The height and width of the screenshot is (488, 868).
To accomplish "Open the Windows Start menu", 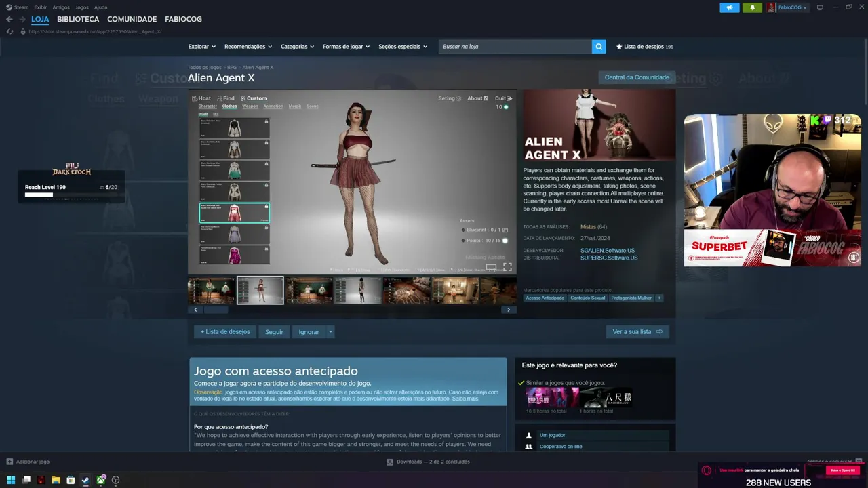I will coord(11,480).
